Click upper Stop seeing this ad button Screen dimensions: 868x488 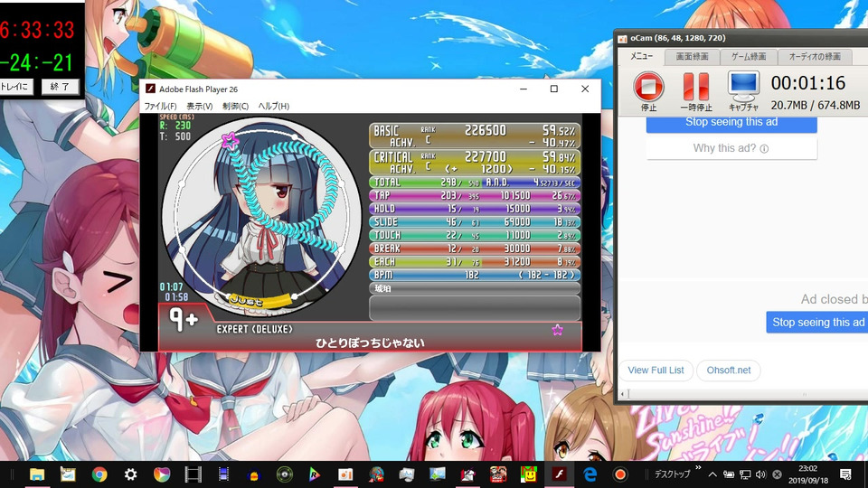[731, 122]
